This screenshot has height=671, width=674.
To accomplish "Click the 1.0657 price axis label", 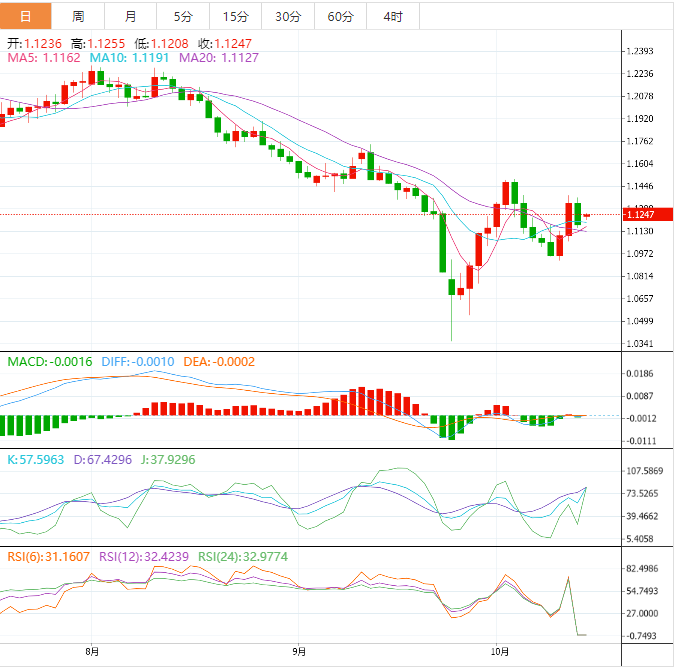I will pyautogui.click(x=640, y=298).
